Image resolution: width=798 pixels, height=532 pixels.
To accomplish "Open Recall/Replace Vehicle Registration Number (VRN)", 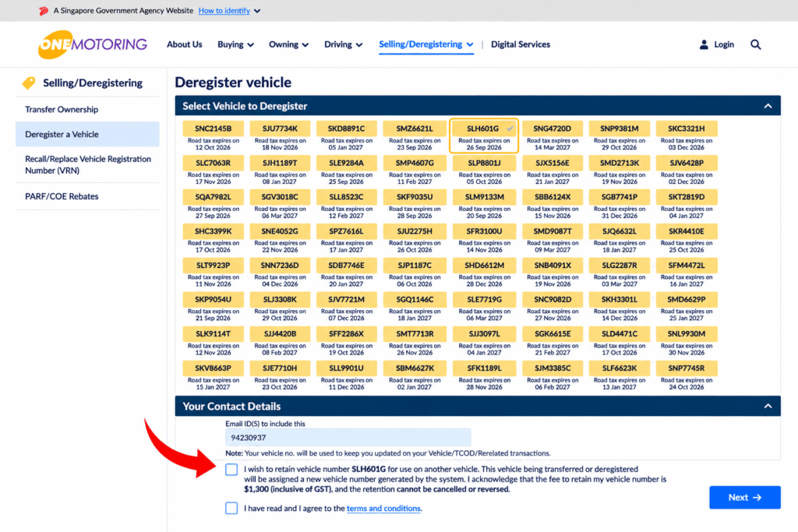I will 87,165.
